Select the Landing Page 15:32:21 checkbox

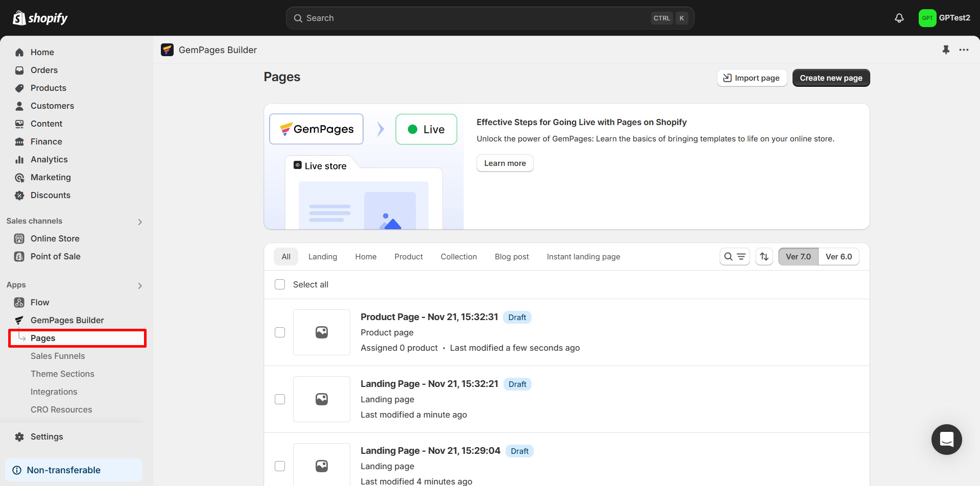pos(280,399)
